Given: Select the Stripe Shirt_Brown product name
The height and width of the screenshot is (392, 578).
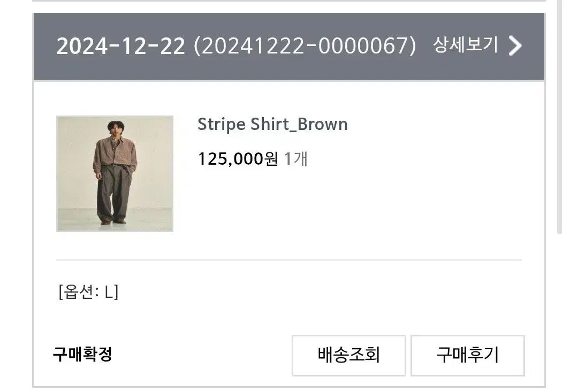Looking at the screenshot, I should tap(272, 125).
